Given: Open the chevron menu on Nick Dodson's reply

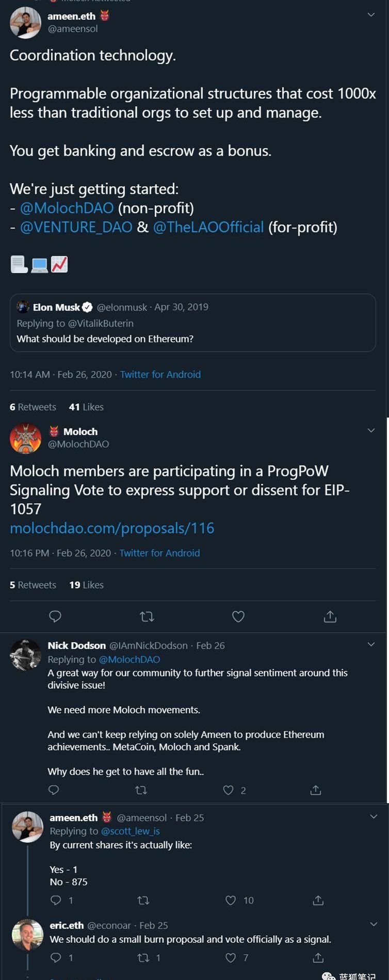Looking at the screenshot, I should 371,644.
